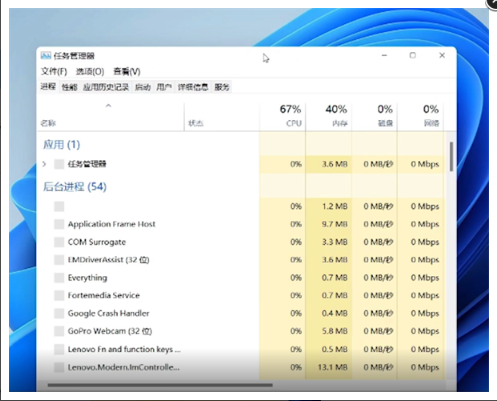The width and height of the screenshot is (497, 401).
Task: Sort by the 0% 磁盘 column header
Action: click(x=374, y=117)
